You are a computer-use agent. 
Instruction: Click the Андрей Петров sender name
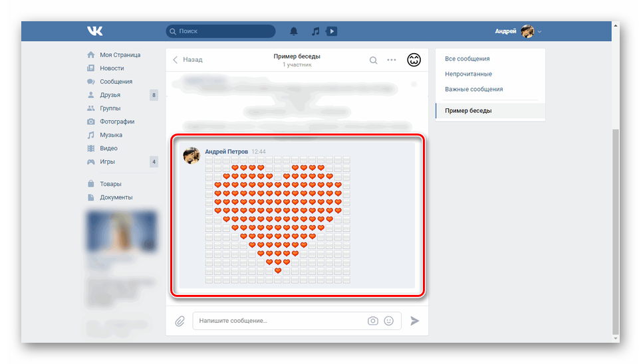click(x=226, y=151)
